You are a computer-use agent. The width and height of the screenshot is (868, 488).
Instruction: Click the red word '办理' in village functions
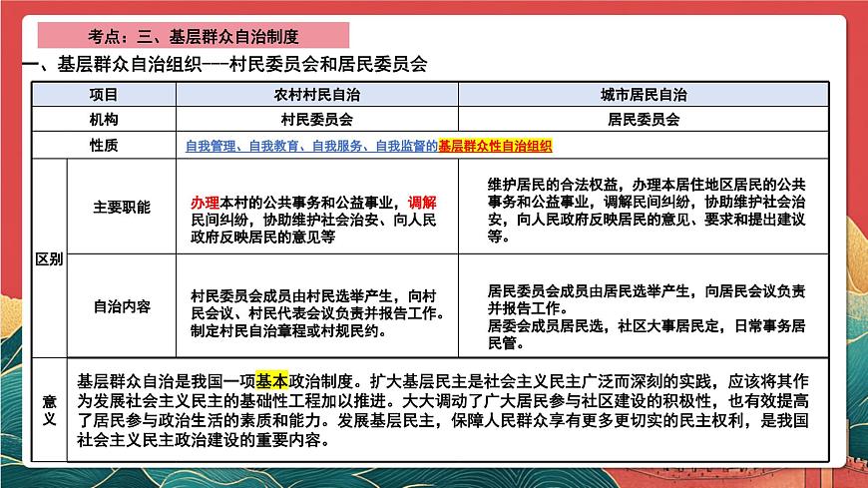point(205,203)
